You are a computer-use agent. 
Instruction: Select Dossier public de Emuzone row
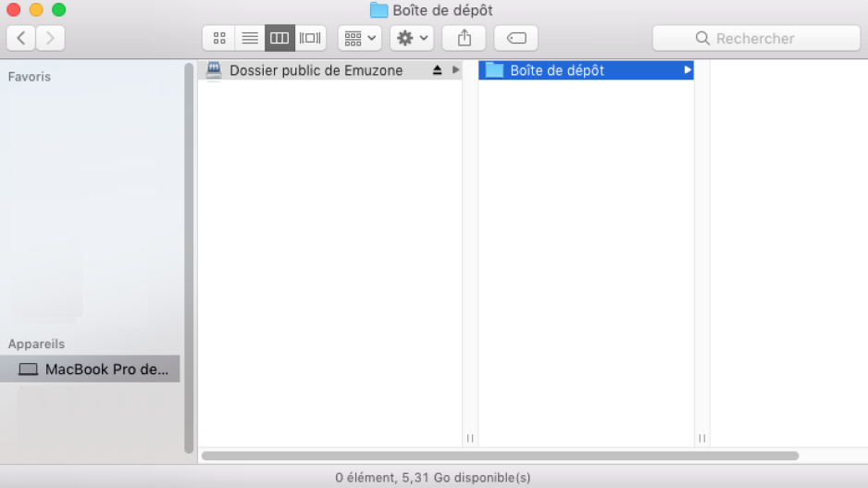point(330,70)
